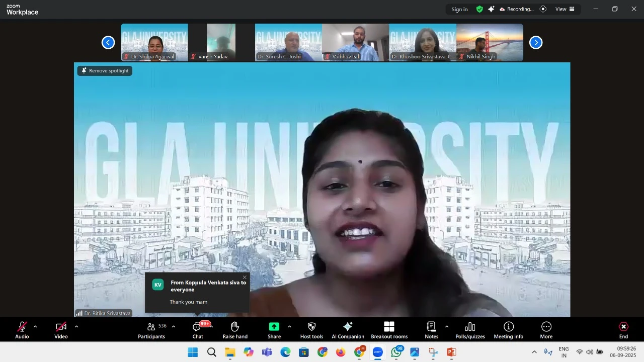Open the View layout menu

[x=565, y=9]
